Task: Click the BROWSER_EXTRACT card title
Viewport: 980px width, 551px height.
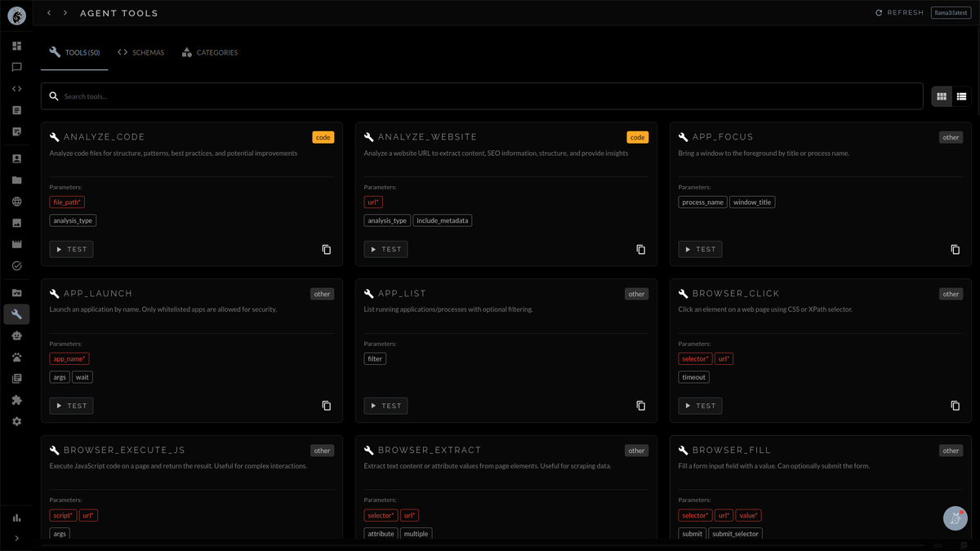Action: coord(430,450)
